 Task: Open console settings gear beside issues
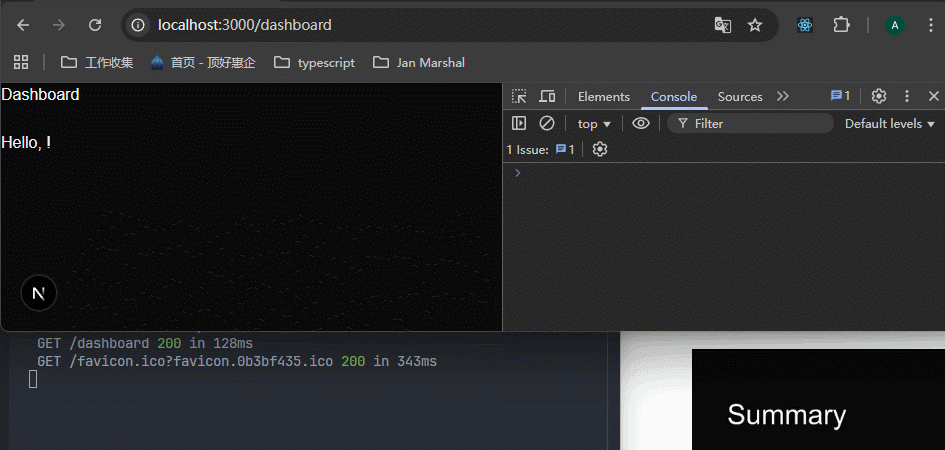[x=600, y=149]
